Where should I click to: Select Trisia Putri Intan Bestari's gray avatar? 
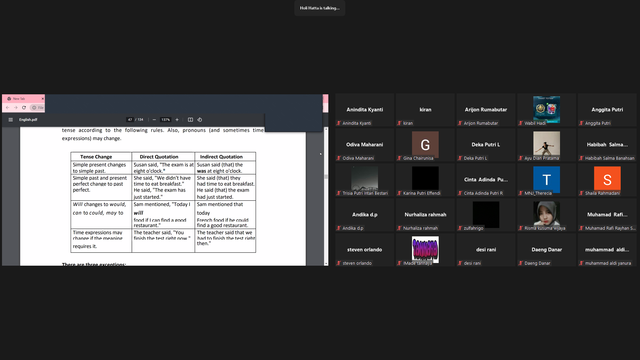364,179
